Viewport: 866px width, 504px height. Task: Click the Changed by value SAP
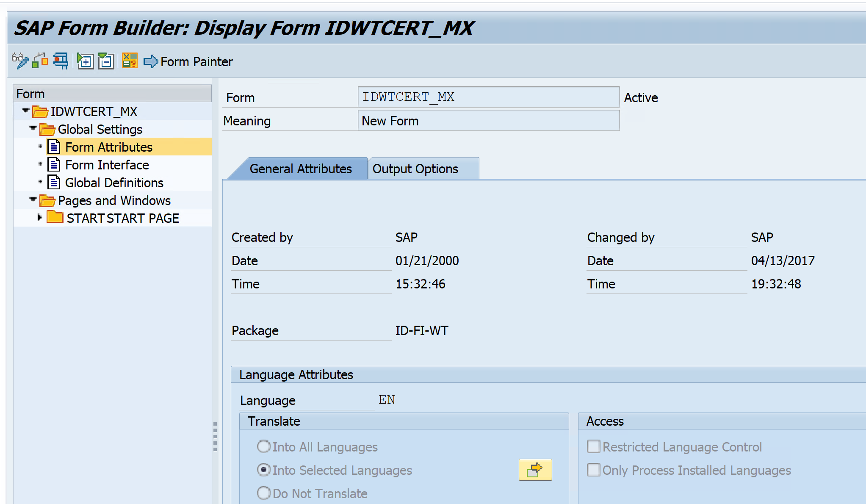coord(762,237)
